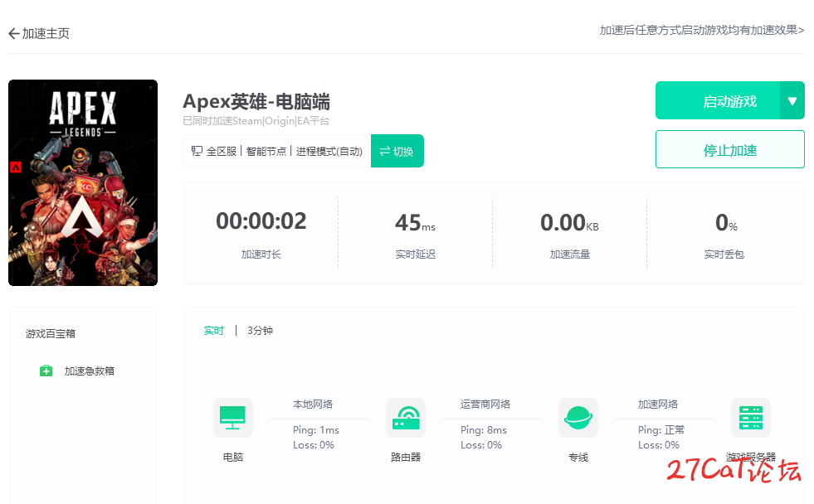
Task: Click the 0% 实时丢包 value
Action: 726,222
